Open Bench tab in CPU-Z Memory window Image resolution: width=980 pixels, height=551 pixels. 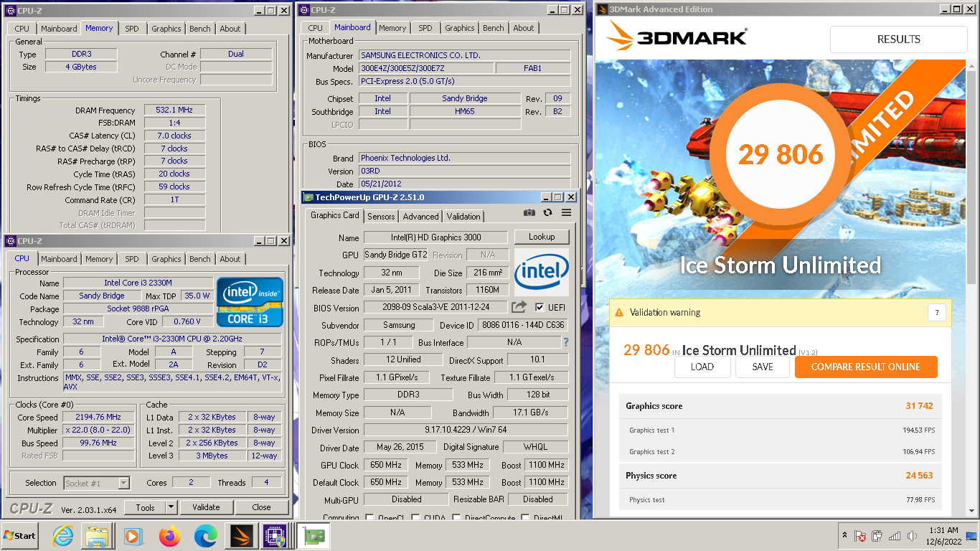(200, 29)
